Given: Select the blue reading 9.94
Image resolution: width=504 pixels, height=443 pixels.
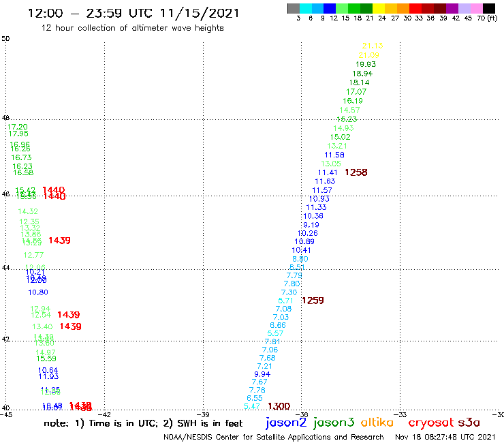Looking at the screenshot, I should pos(262,374).
